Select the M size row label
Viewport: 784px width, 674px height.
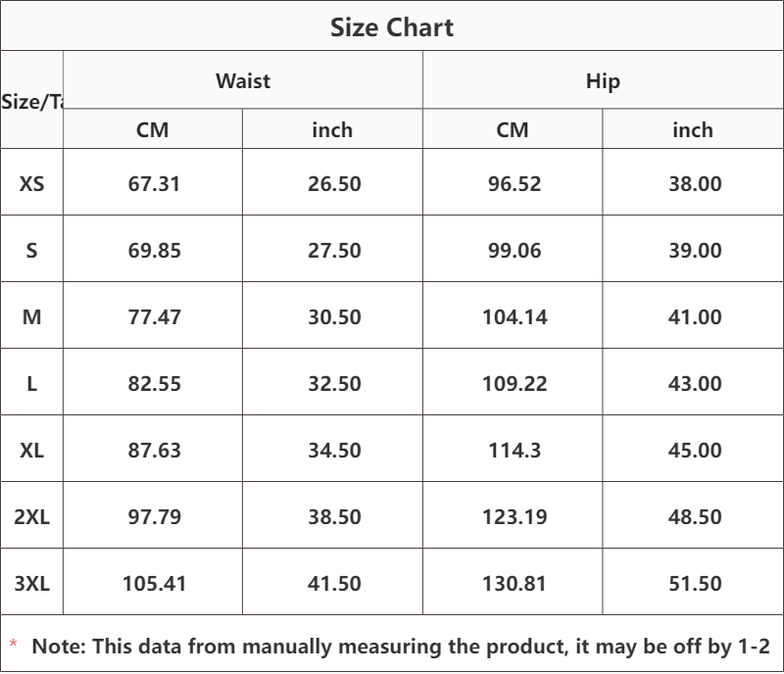point(31,317)
